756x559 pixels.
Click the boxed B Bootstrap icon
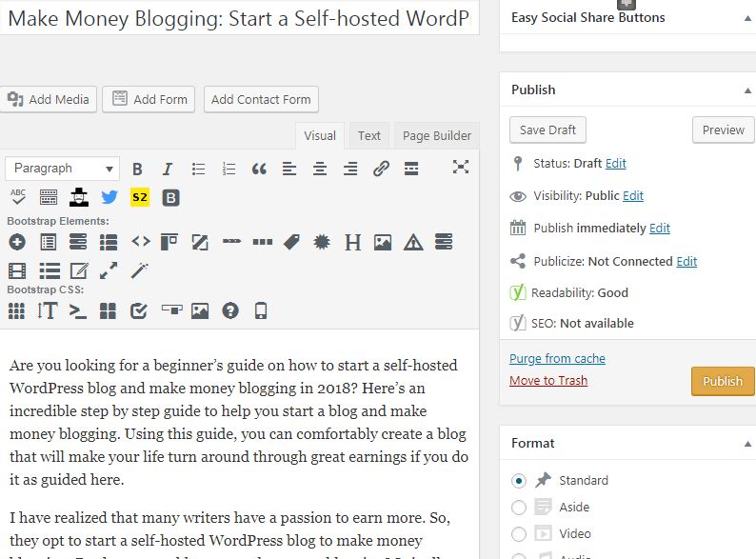[170, 198]
